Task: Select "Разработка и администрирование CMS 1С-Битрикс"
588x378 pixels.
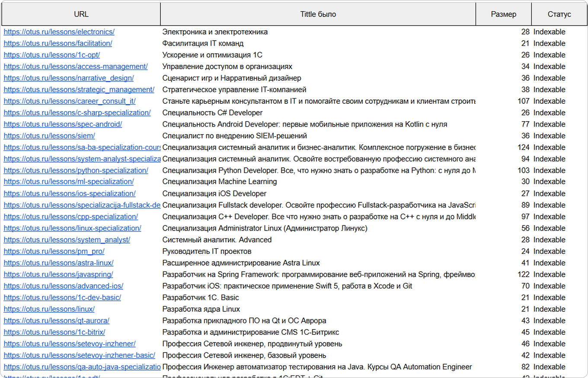Action: pyautogui.click(x=251, y=332)
